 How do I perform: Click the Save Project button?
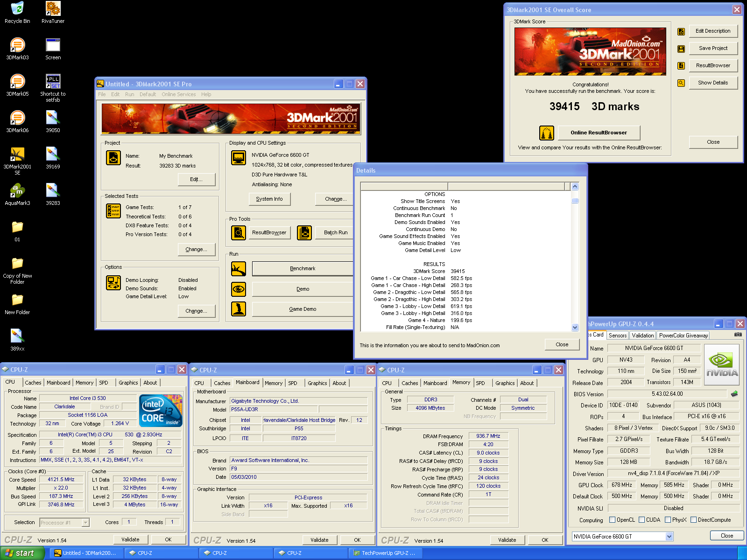713,49
